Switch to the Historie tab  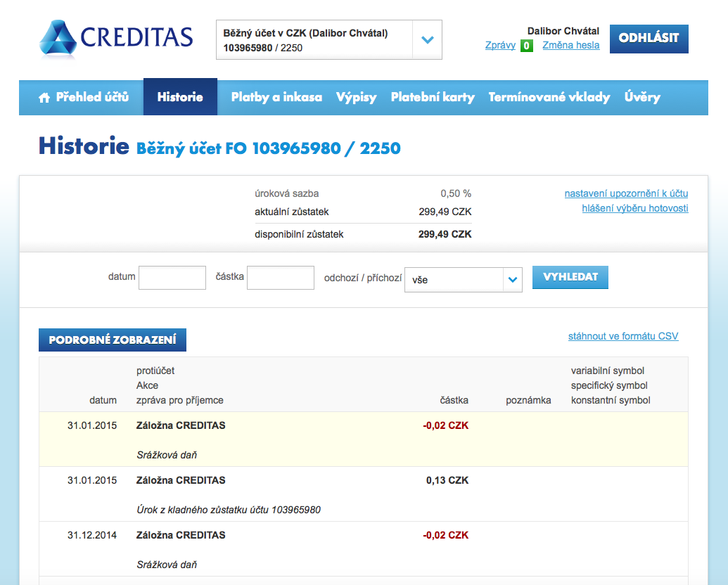coord(180,97)
